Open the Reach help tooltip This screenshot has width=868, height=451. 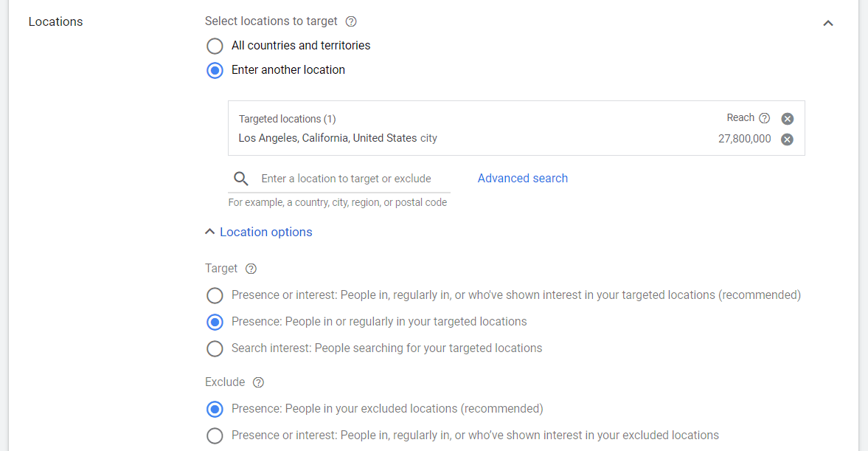pyautogui.click(x=763, y=117)
